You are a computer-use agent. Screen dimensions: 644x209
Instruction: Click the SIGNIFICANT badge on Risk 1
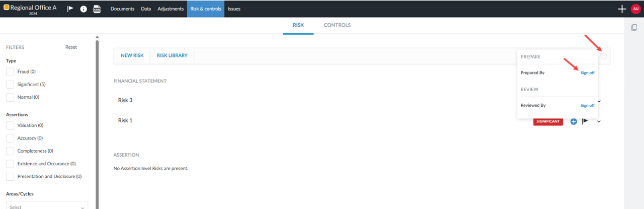548,121
